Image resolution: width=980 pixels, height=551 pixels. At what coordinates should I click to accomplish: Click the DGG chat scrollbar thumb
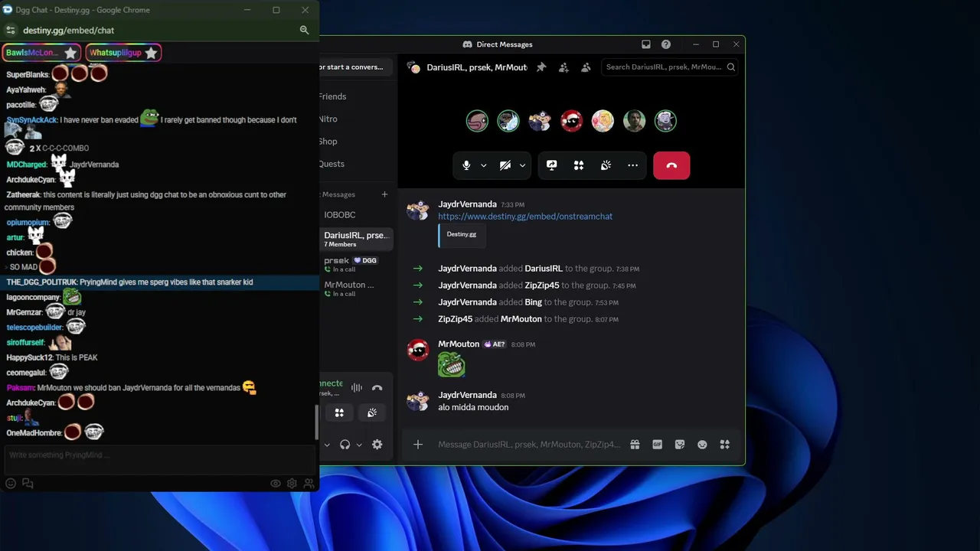316,422
